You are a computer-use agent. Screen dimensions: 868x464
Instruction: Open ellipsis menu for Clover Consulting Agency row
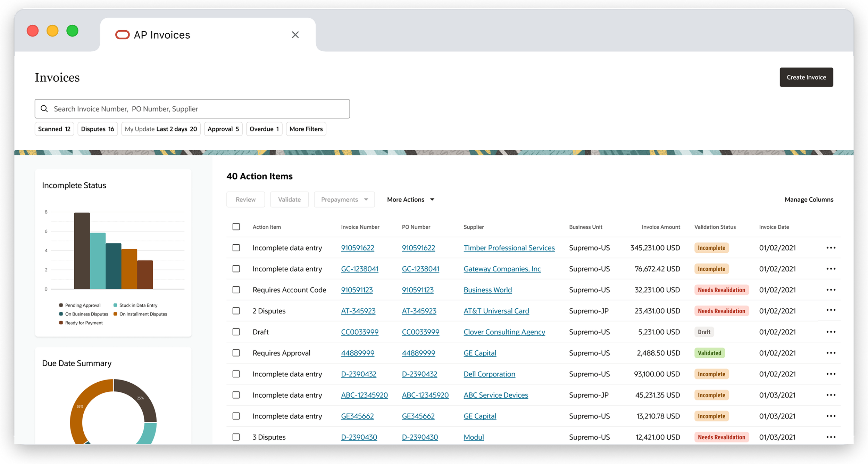pyautogui.click(x=831, y=332)
